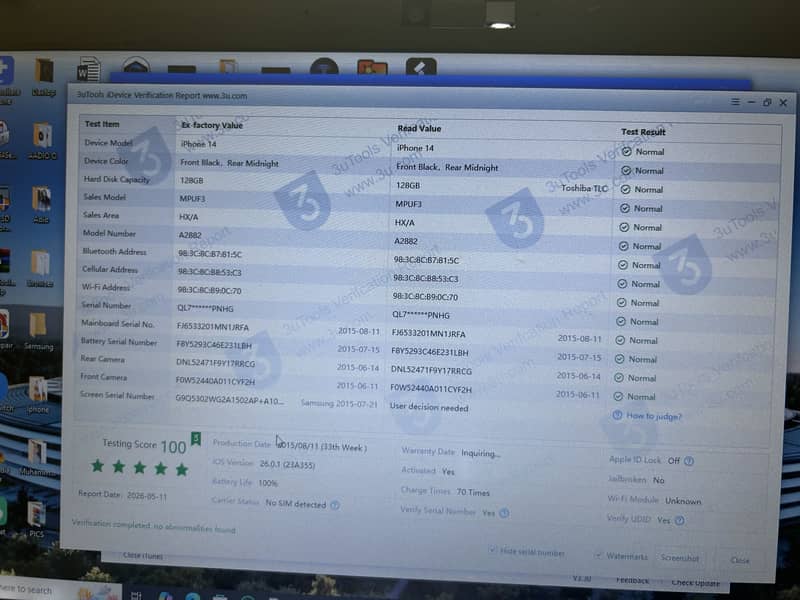Click the Wi-Fi Module value Unknown
Viewport: 800px width, 600px height.
pos(683,501)
